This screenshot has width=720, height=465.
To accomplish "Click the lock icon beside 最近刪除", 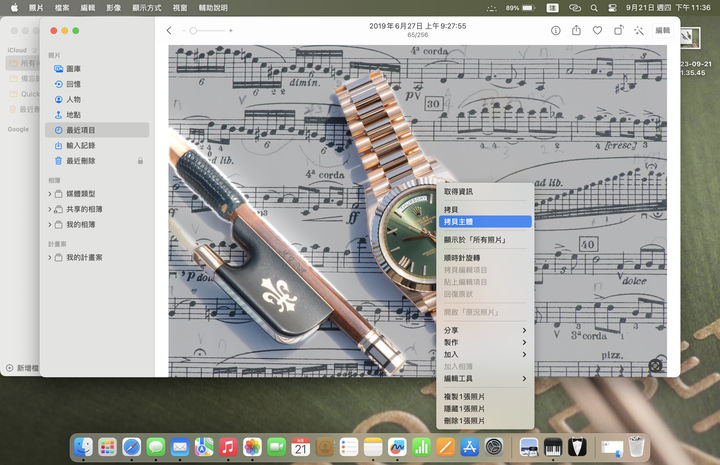I will click(x=141, y=161).
